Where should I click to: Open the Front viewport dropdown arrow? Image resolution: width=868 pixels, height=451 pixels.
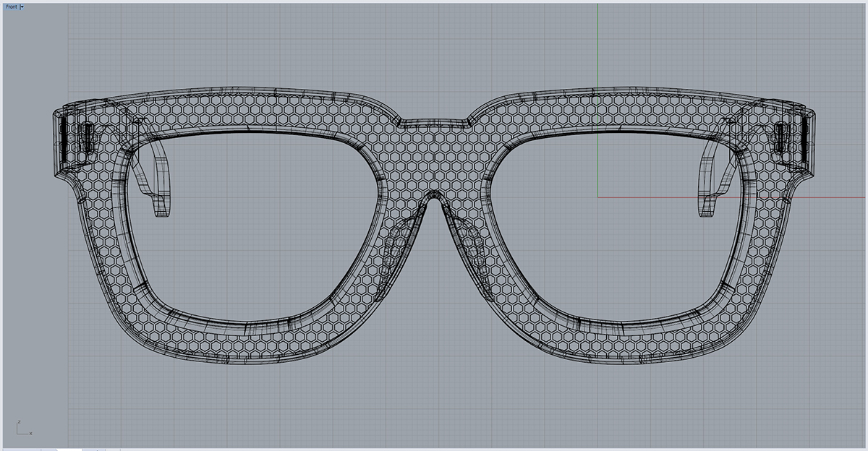[x=22, y=7]
